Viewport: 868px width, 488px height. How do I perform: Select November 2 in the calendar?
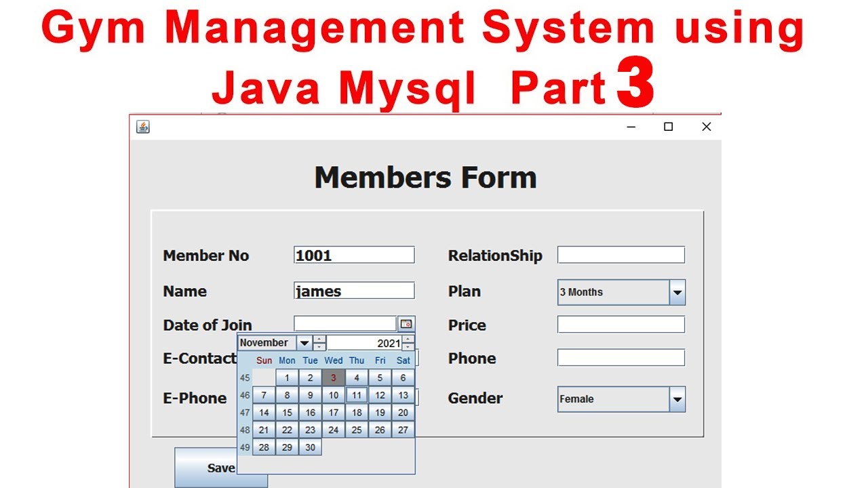click(x=311, y=378)
